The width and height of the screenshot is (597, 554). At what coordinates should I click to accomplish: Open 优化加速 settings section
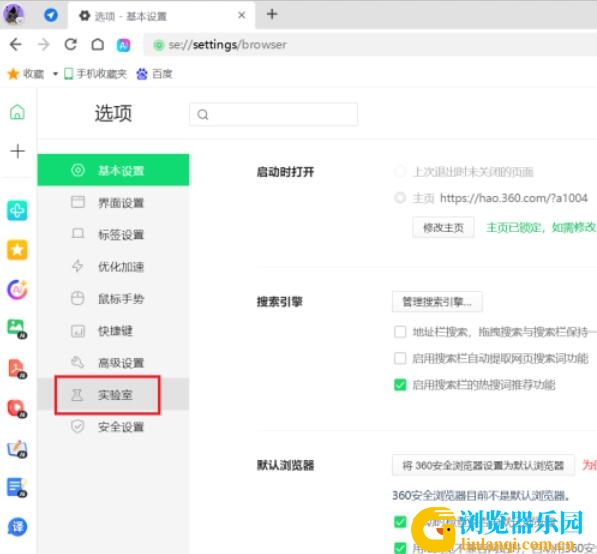(113, 267)
